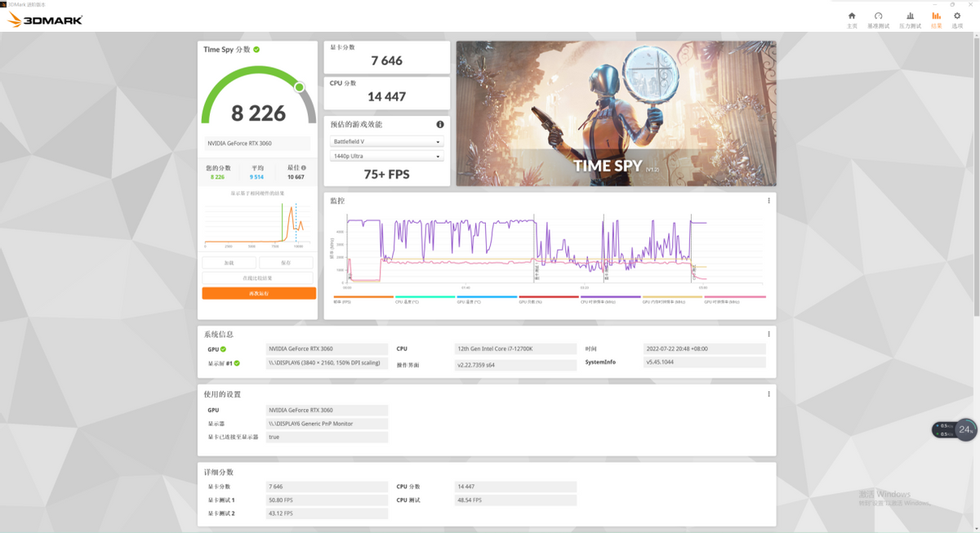Open the System Info (系统信息) panel three-dot menu
980x533 pixels.
point(768,334)
